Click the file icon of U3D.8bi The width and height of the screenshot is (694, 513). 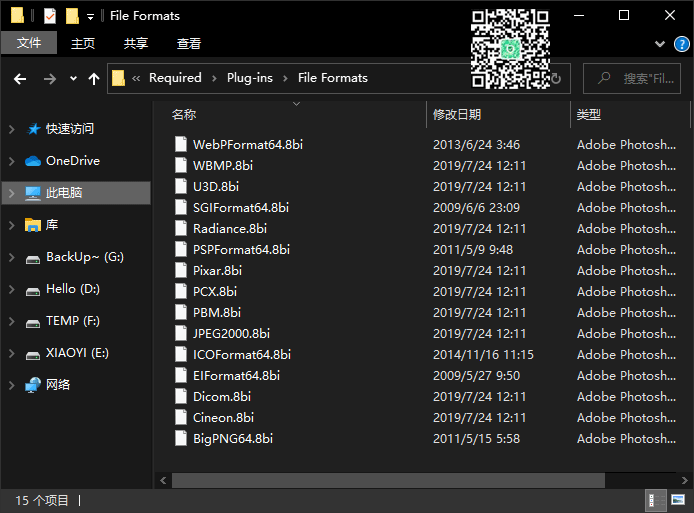(181, 186)
